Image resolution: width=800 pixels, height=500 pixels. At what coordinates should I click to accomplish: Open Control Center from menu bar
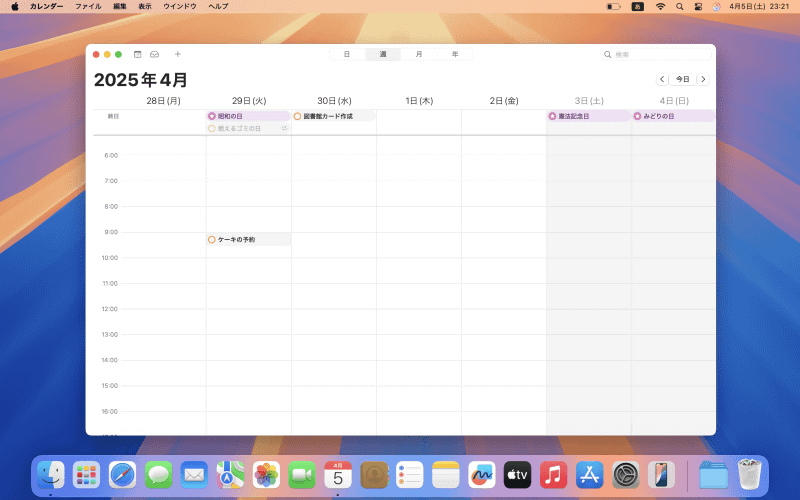coord(698,7)
